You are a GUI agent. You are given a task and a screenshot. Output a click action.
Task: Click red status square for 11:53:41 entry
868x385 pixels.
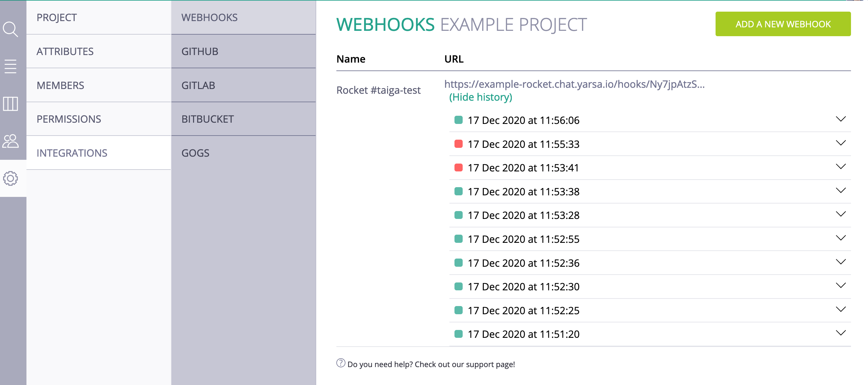458,168
